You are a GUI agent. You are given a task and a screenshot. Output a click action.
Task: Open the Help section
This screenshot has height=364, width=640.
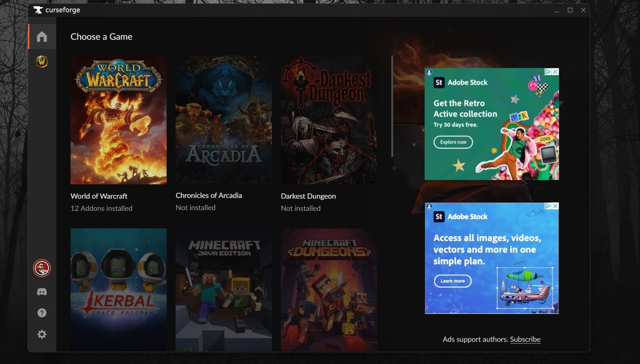pyautogui.click(x=42, y=313)
